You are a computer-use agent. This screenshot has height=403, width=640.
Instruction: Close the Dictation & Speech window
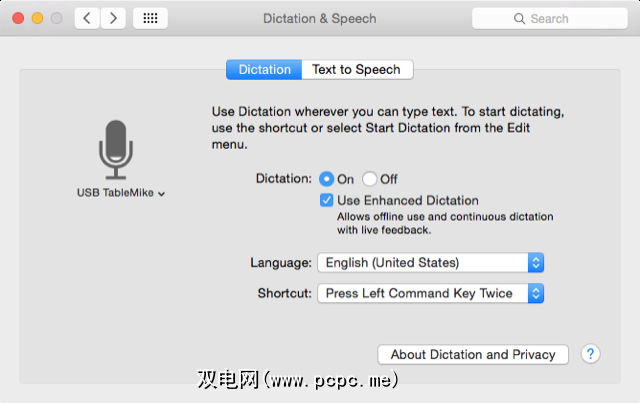(19, 19)
